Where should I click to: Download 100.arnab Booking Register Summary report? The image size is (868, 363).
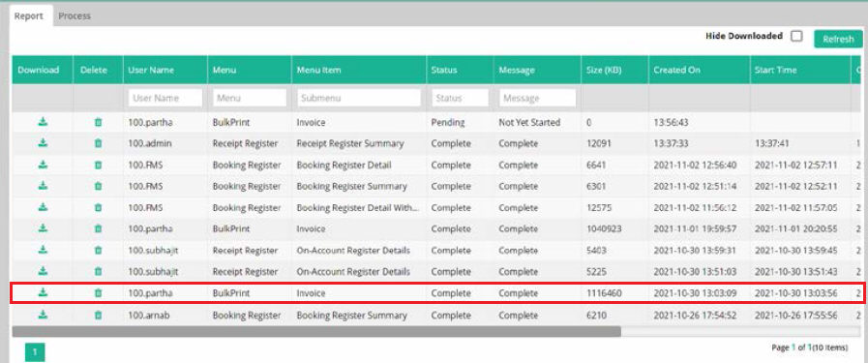point(43,315)
